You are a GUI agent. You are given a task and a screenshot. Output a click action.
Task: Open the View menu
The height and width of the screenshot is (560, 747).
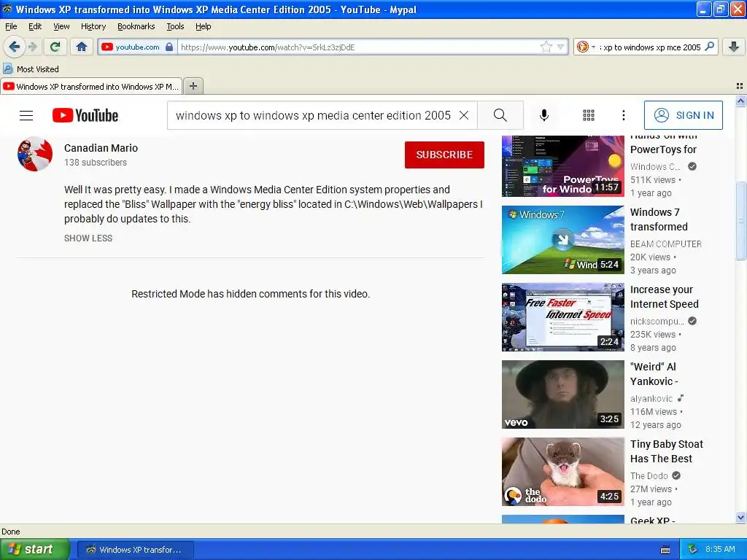(x=61, y=26)
